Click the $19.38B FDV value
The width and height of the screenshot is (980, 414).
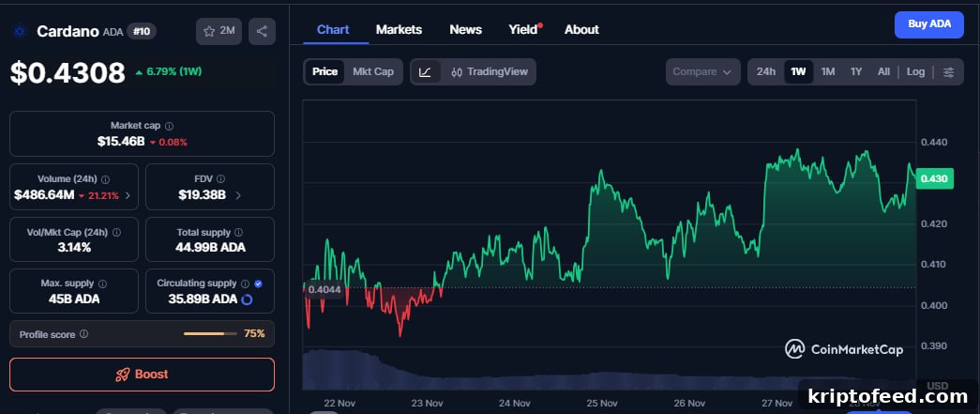[x=202, y=195]
